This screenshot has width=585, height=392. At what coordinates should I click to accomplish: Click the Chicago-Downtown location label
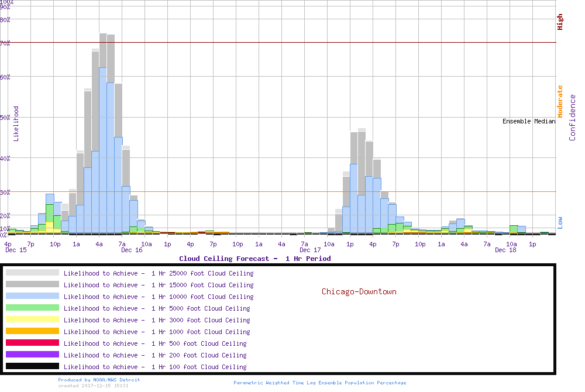pyautogui.click(x=359, y=291)
